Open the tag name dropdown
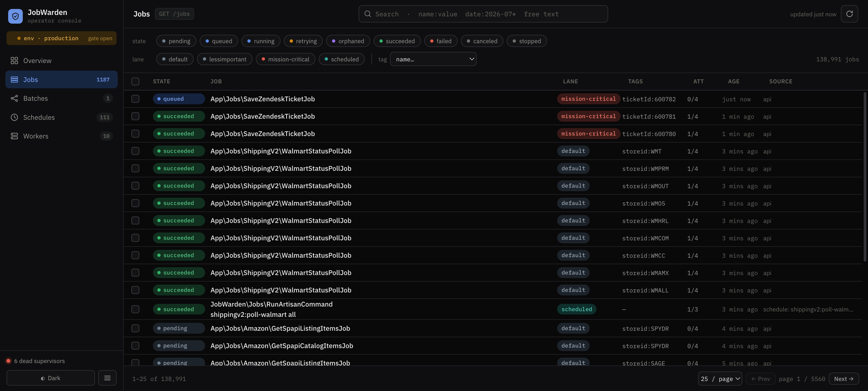868x391 pixels. (433, 59)
